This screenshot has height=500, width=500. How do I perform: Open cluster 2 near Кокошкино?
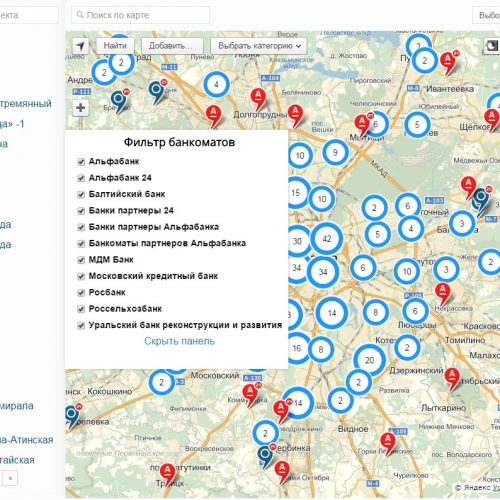point(162,382)
